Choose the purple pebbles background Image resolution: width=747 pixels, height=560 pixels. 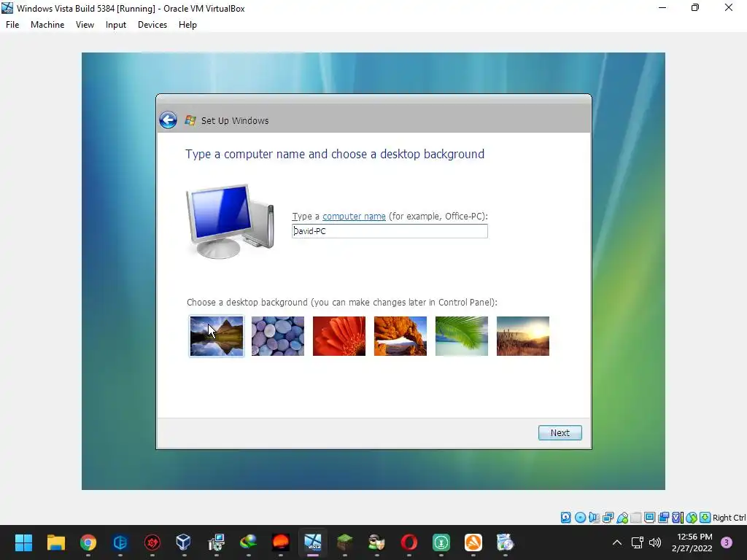point(278,336)
